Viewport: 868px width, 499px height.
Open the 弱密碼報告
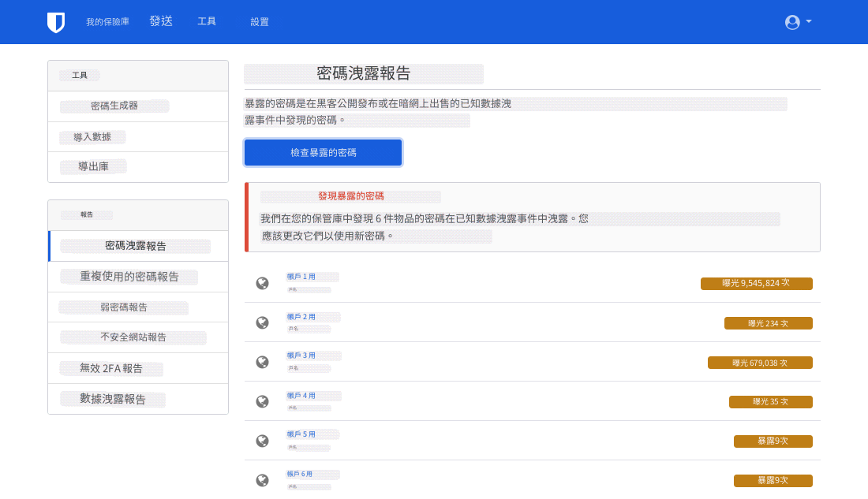point(125,307)
